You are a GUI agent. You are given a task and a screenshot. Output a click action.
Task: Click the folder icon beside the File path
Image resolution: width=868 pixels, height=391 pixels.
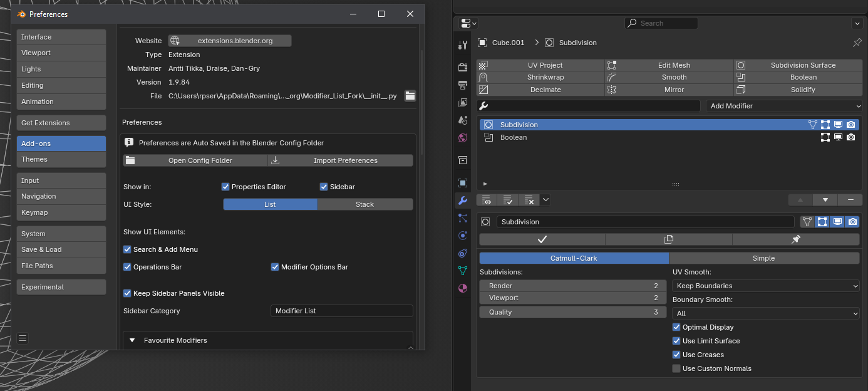click(x=410, y=96)
